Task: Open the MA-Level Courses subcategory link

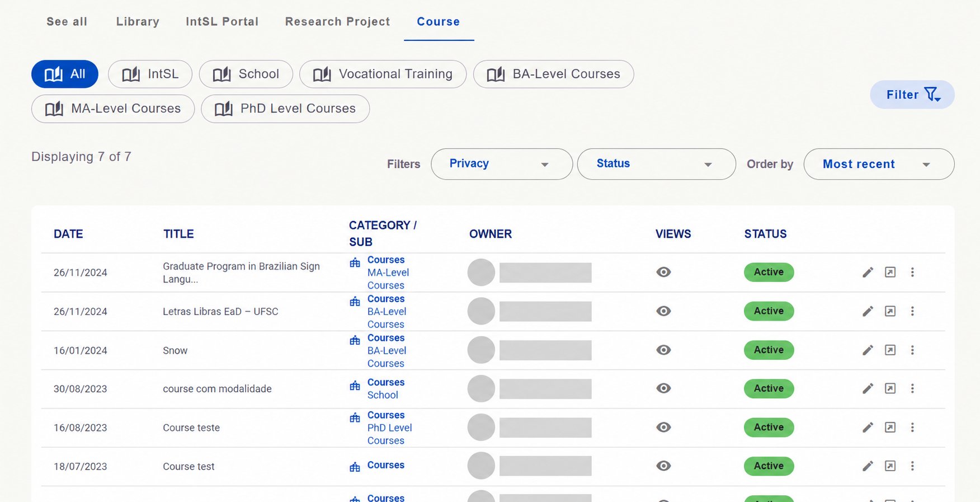Action: coord(388,279)
